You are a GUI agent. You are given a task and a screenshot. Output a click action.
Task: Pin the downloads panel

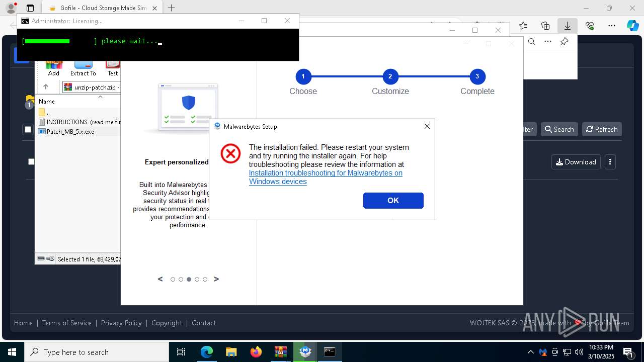(x=564, y=42)
